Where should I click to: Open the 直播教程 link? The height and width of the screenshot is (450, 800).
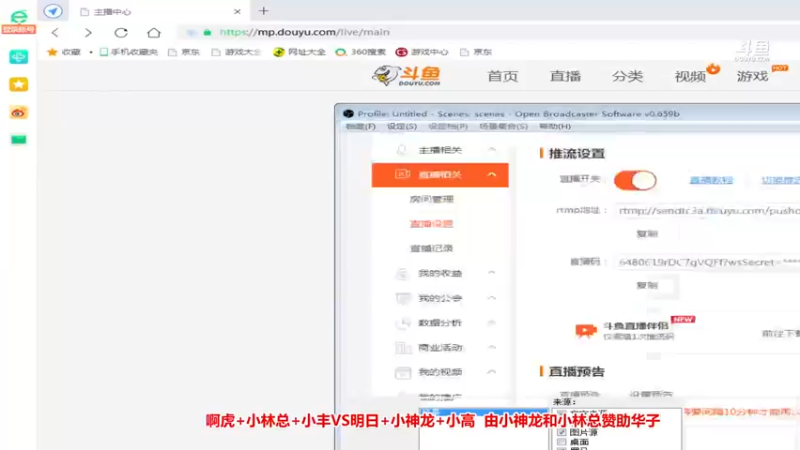[711, 180]
